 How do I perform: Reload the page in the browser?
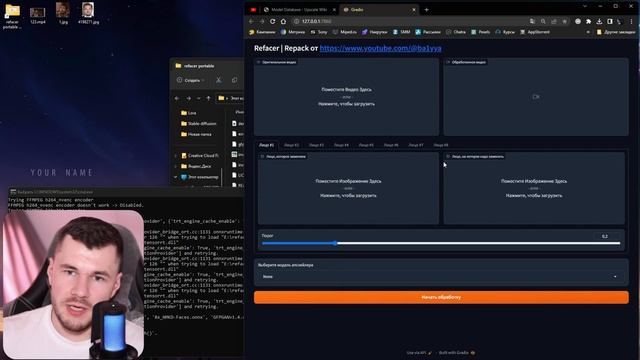273,21
